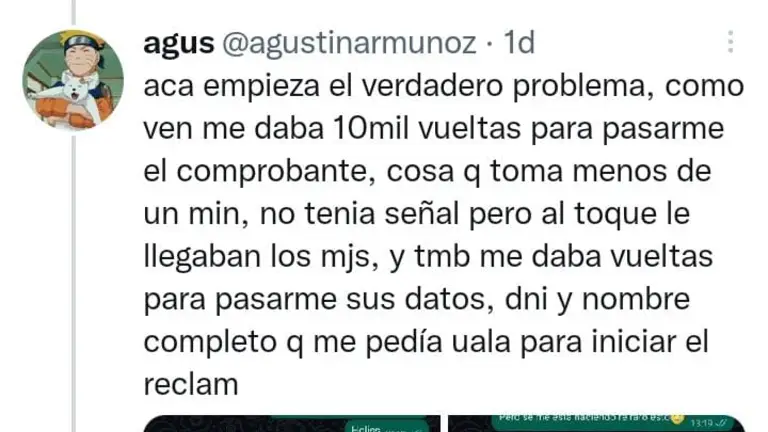
Task: Expand the left attached WhatsApp screenshot
Action: [292, 423]
